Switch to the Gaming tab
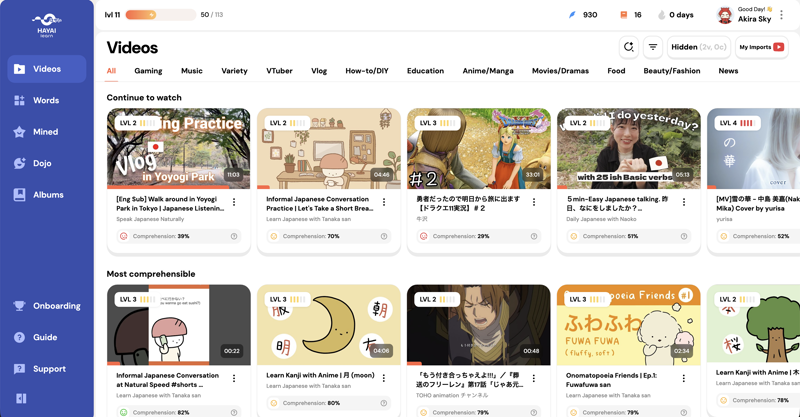Image resolution: width=800 pixels, height=417 pixels. (x=148, y=71)
